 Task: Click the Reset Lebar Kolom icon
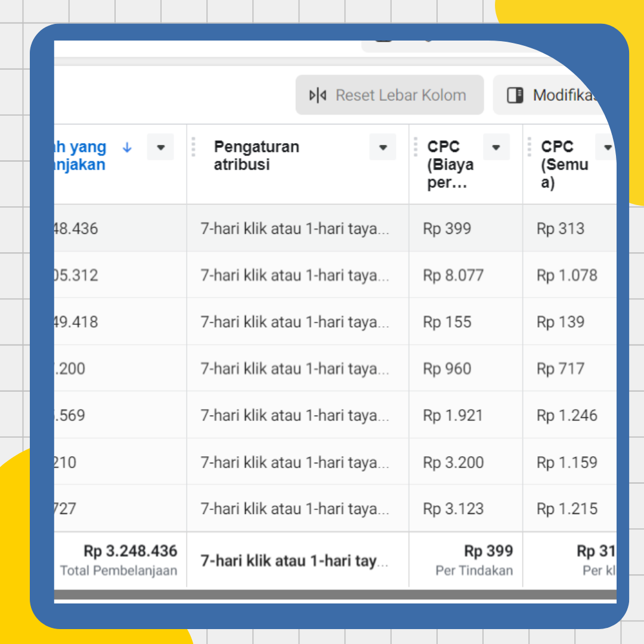pyautogui.click(x=318, y=95)
